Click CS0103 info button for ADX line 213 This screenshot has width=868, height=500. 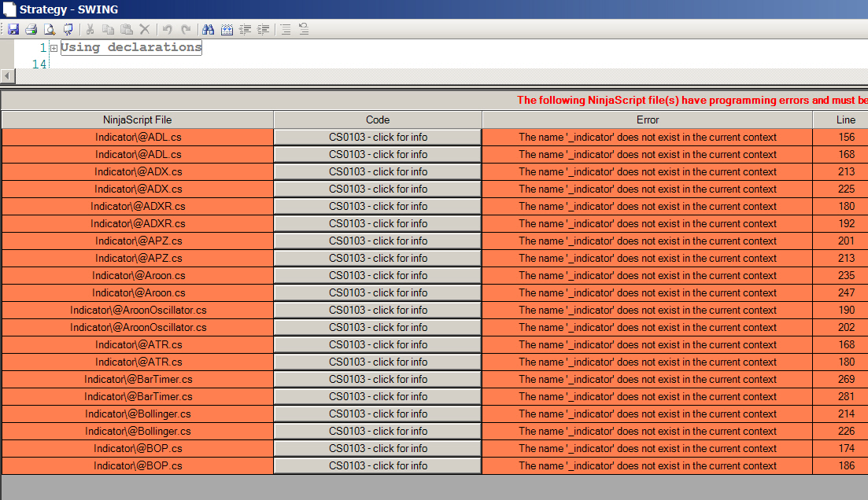point(378,171)
